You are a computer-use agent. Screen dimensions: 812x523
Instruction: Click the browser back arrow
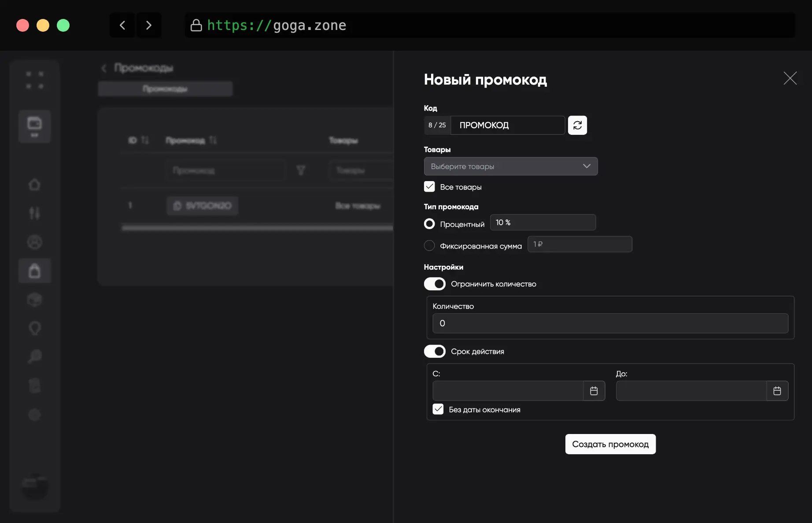[x=122, y=26]
